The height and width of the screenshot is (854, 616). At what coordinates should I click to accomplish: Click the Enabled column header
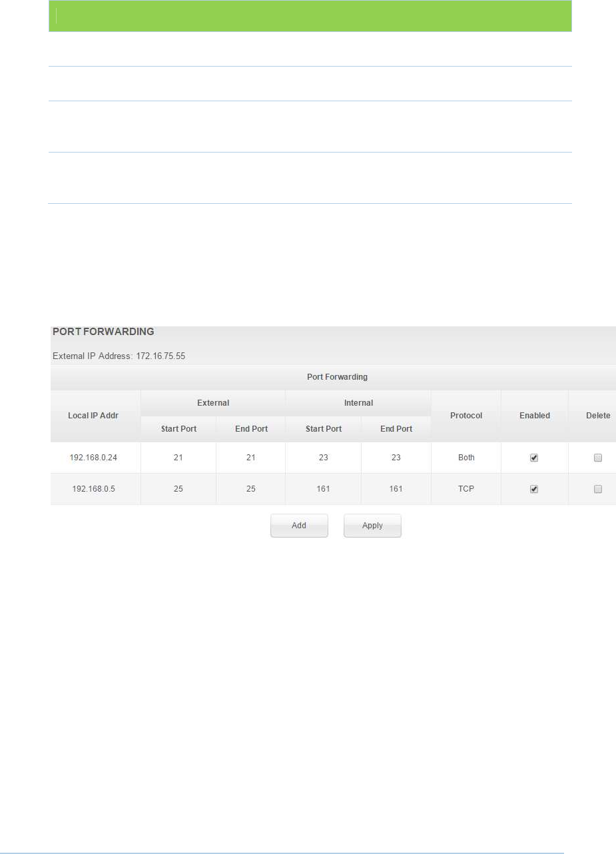[x=535, y=416]
